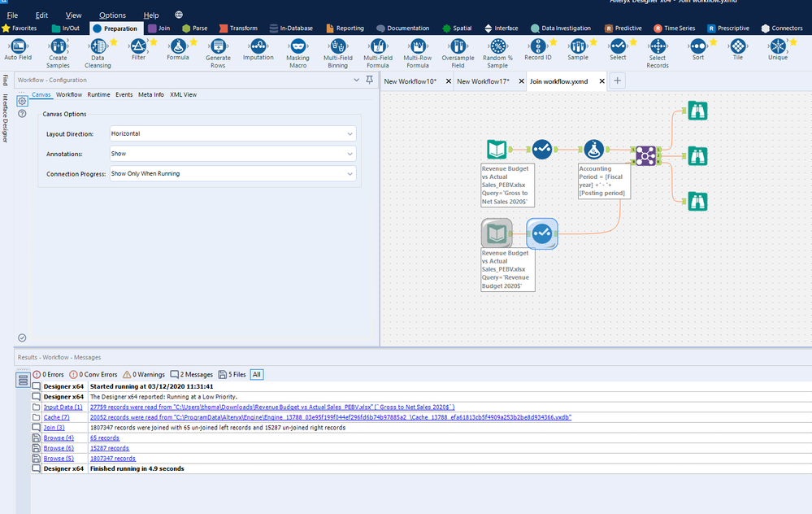
Task: Select the Record ID tool
Action: tap(537, 50)
